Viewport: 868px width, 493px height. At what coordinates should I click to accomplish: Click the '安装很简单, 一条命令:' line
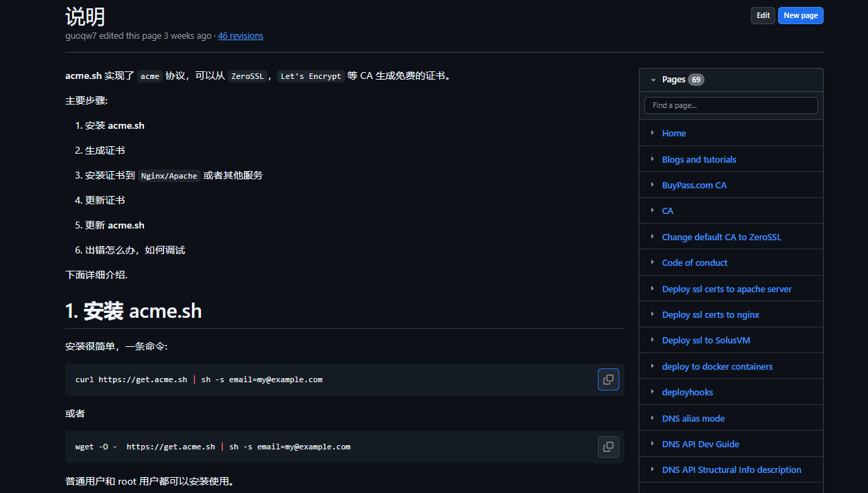coord(116,346)
